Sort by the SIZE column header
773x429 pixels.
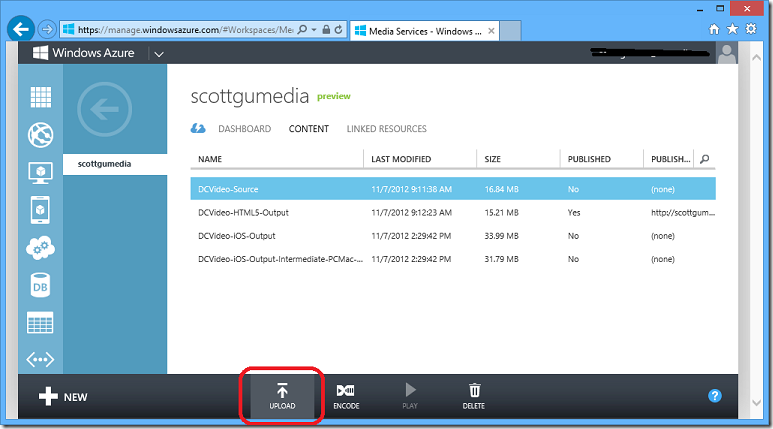click(492, 159)
